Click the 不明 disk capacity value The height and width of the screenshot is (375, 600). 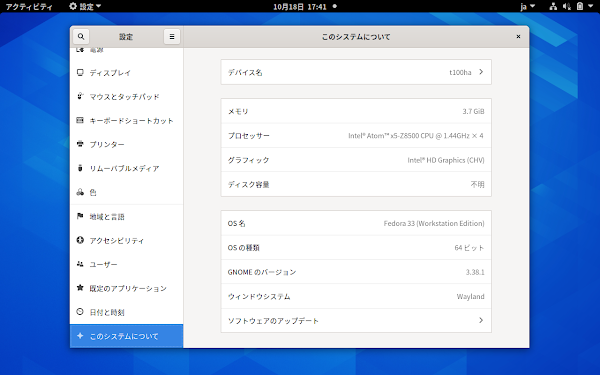click(x=478, y=184)
